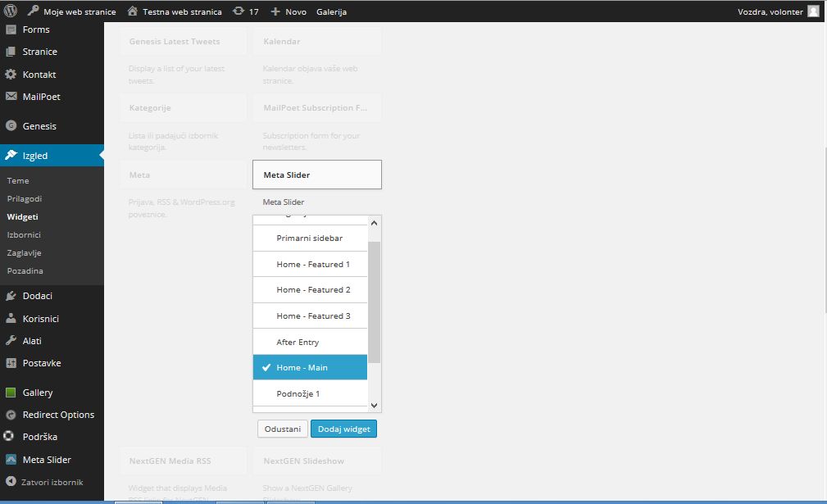
Task: Select the MailPoet Subscription Form widget
Action: coord(317,107)
